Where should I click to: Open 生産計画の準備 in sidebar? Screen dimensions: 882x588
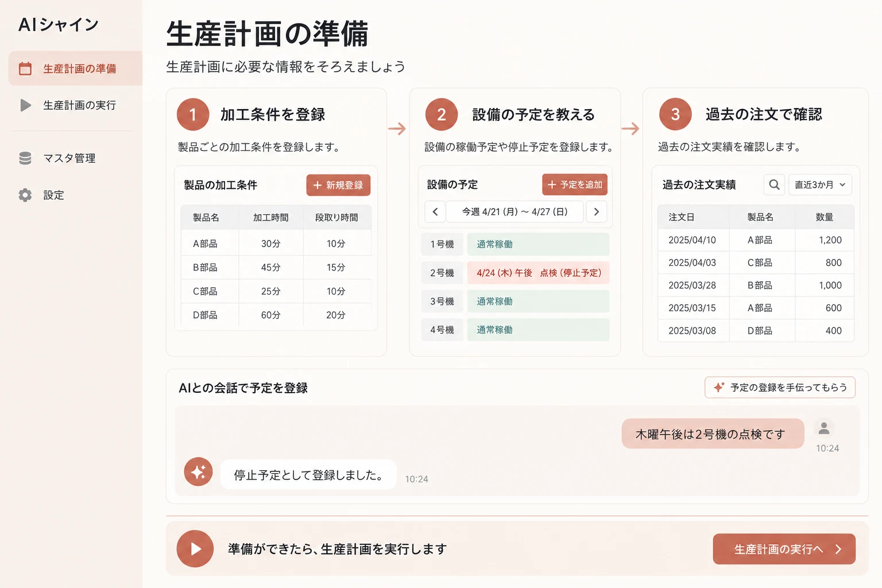(x=75, y=69)
